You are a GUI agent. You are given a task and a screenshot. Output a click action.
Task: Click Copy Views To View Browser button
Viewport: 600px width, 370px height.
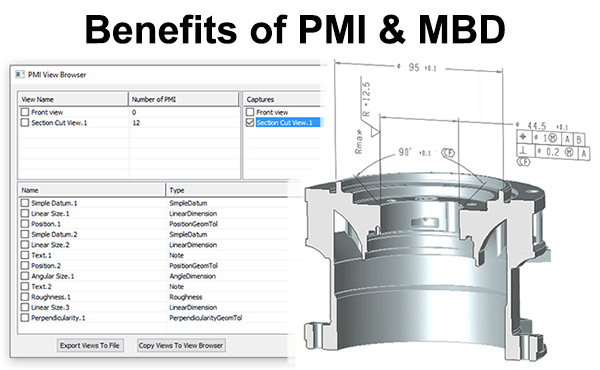[181, 345]
